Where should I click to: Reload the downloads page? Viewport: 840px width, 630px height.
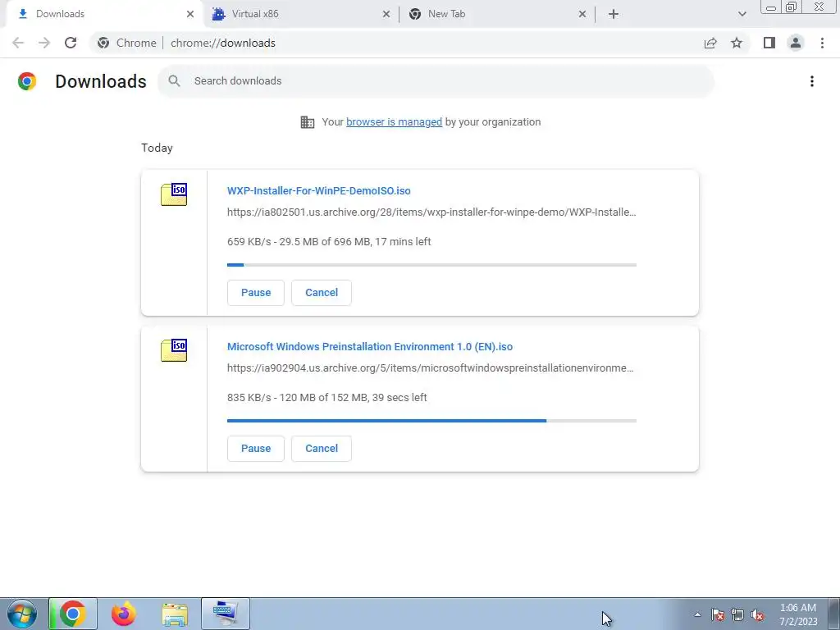pos(71,43)
